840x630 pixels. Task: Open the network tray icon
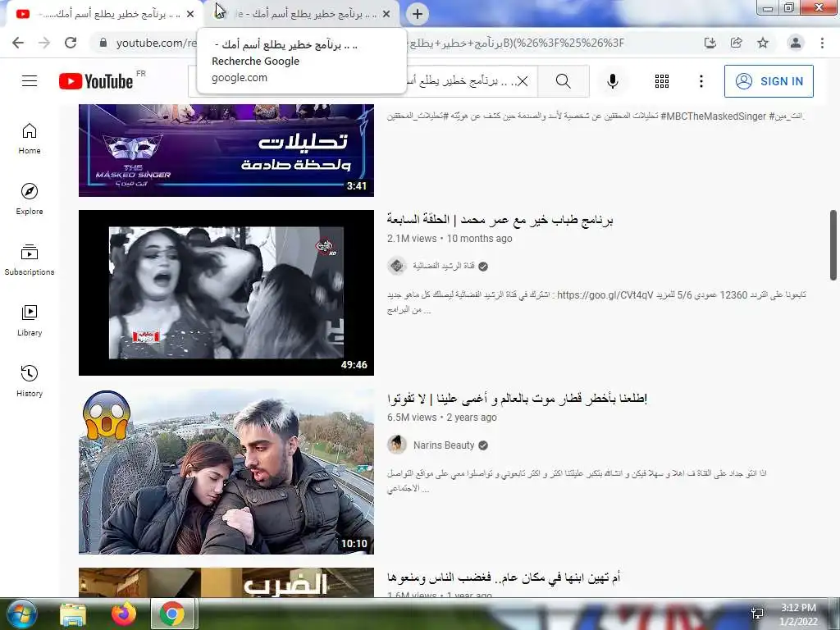(757, 614)
